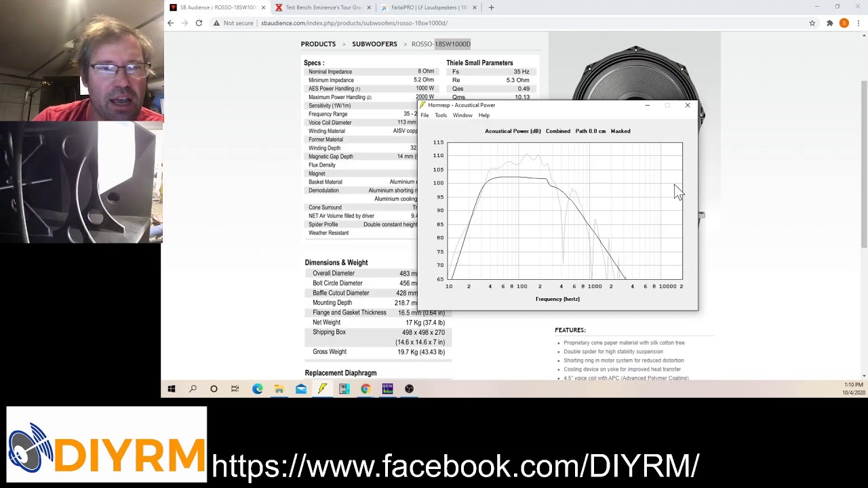Click the ROSSO-18SW1000D breadcrumb text
Screen dimensions: 868x488
[x=441, y=44]
